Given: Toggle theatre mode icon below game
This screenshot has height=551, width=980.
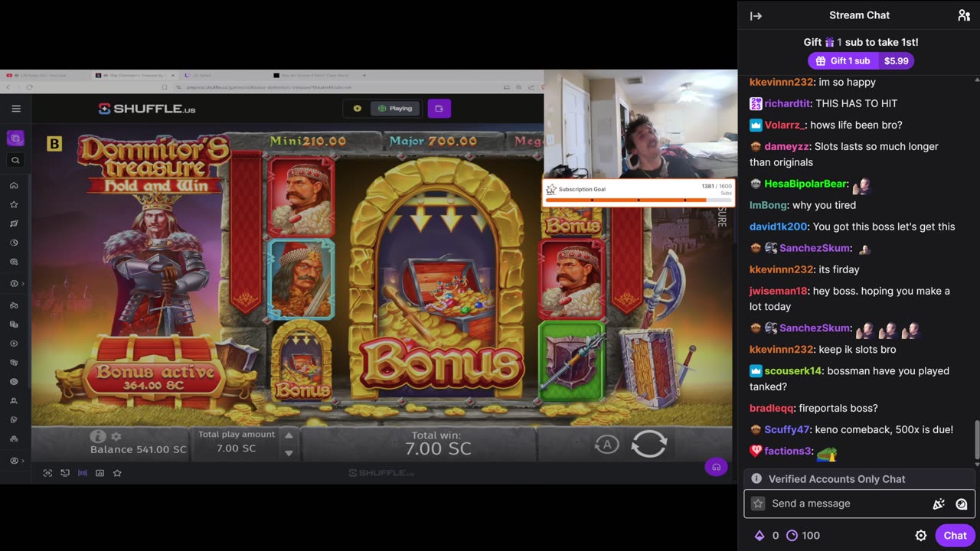Looking at the screenshot, I should [x=83, y=473].
